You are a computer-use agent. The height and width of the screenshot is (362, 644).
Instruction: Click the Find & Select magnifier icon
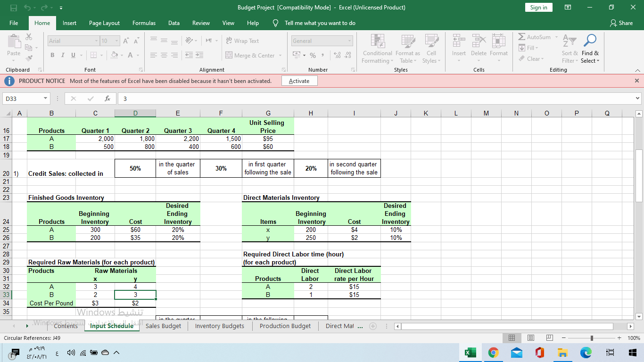click(590, 41)
